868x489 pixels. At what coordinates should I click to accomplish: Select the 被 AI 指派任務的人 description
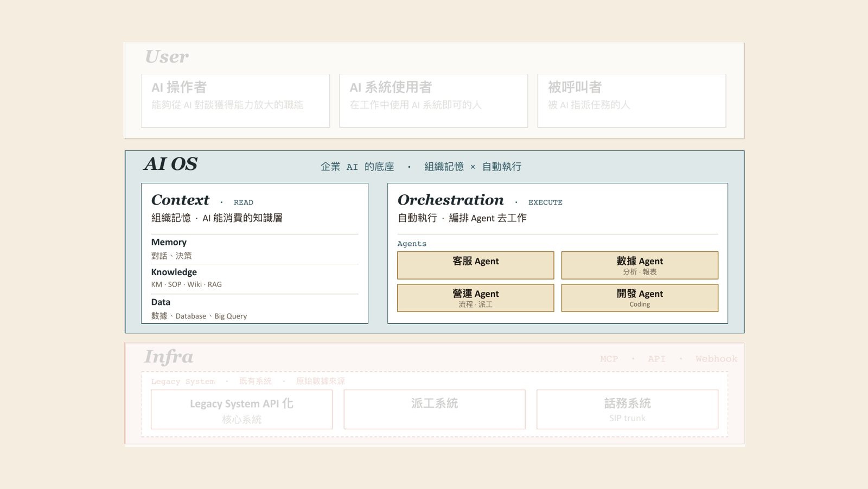pos(589,105)
